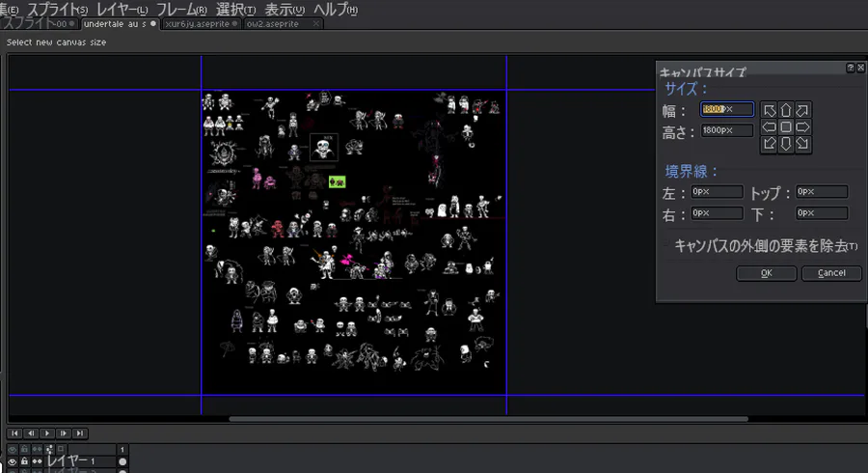Anchor canvas to top-left direction
The image size is (868, 473).
coord(770,110)
